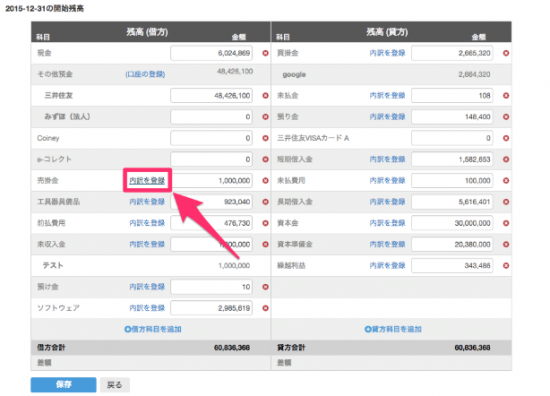Open 内訳を登録 for ソフトウェア
This screenshot has width=550, height=396.
pyautogui.click(x=147, y=308)
